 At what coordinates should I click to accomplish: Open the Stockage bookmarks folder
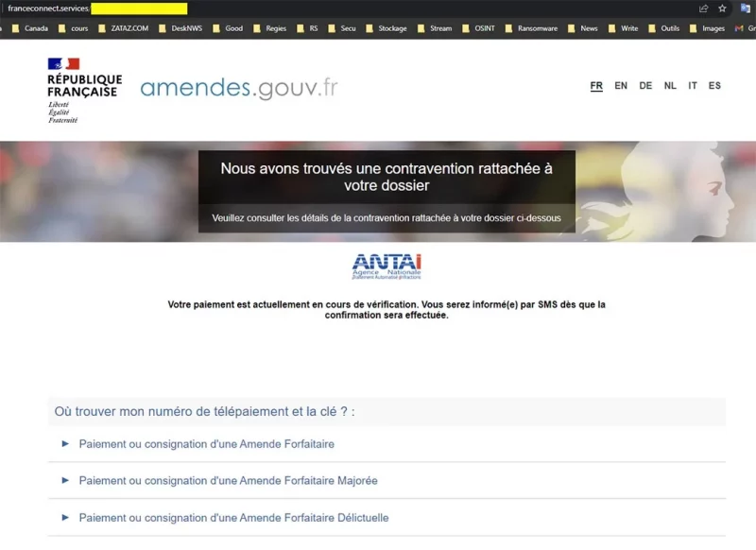tap(387, 28)
